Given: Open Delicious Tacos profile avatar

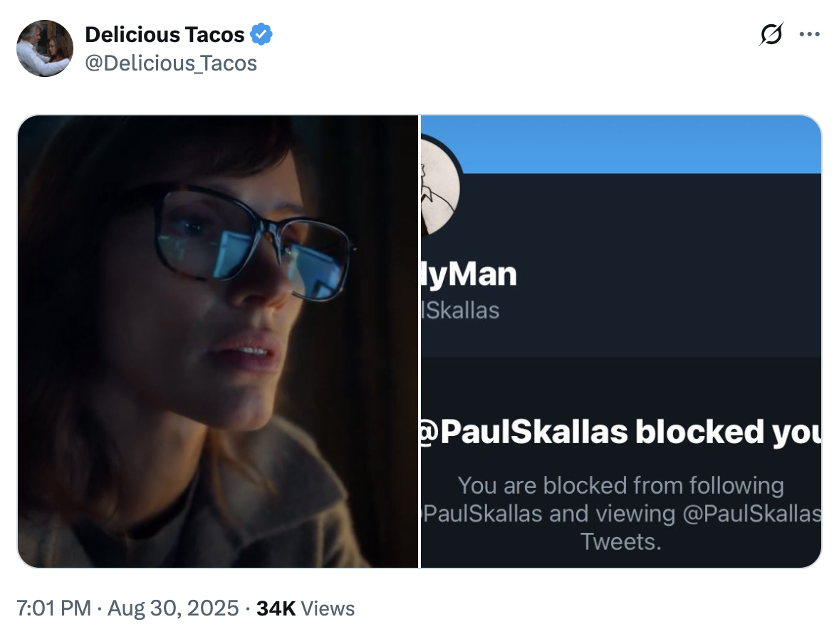Looking at the screenshot, I should click(45, 48).
